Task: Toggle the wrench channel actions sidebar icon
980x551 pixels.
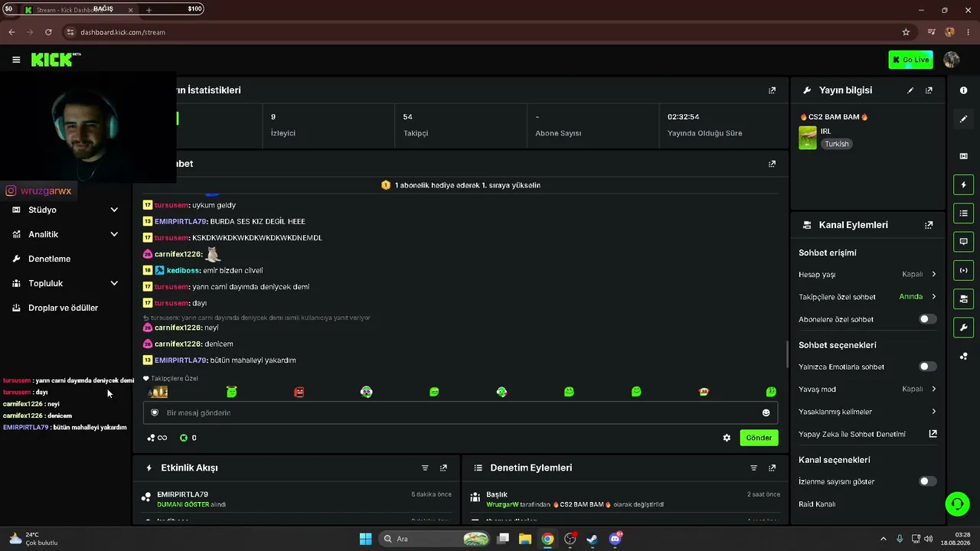Action: coord(963,328)
